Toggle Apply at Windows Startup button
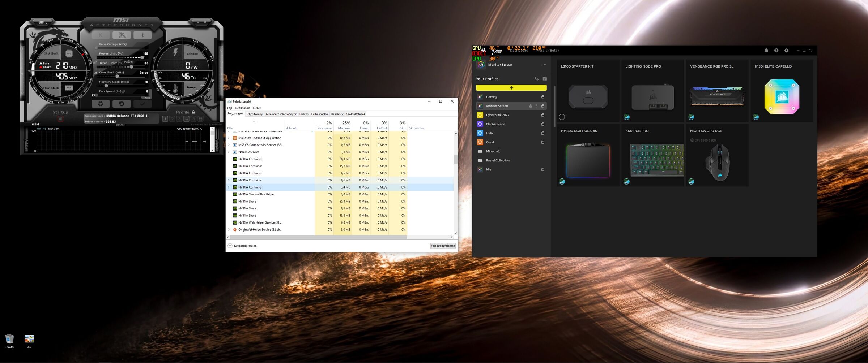This screenshot has height=363, width=868. pos(60,119)
